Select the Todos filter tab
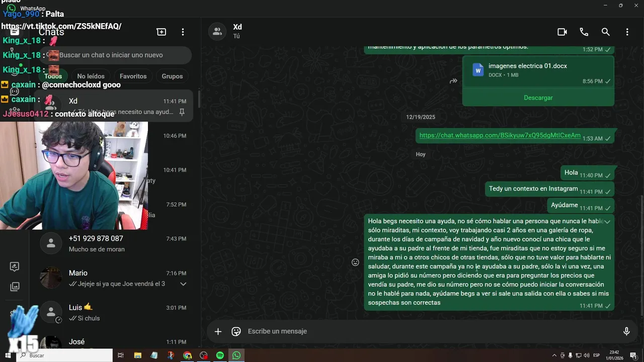Image resolution: width=644 pixels, height=362 pixels. coord(53,76)
